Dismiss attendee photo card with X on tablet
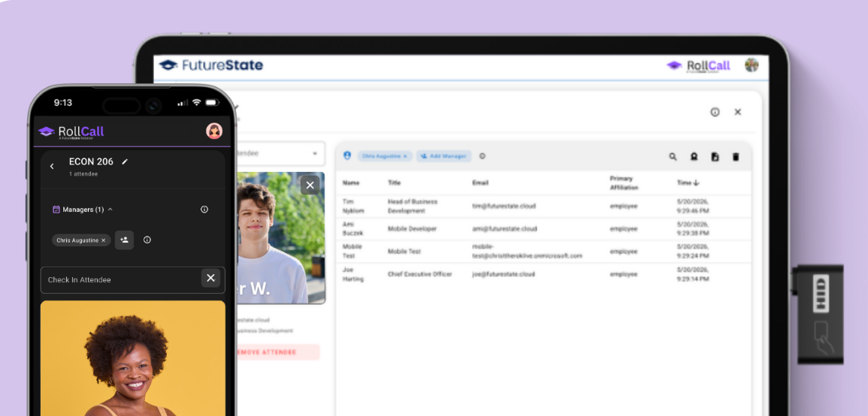The width and height of the screenshot is (868, 416). pyautogui.click(x=310, y=185)
